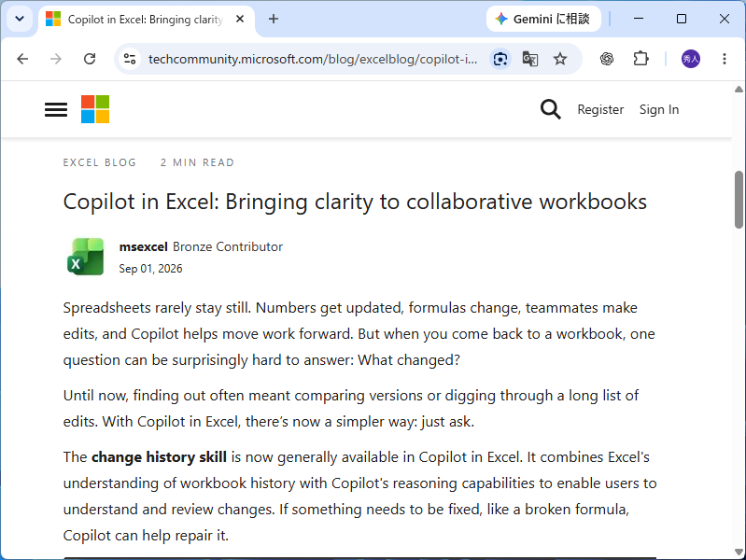This screenshot has height=560, width=746.
Task: Click the Sign In link
Action: click(x=659, y=109)
